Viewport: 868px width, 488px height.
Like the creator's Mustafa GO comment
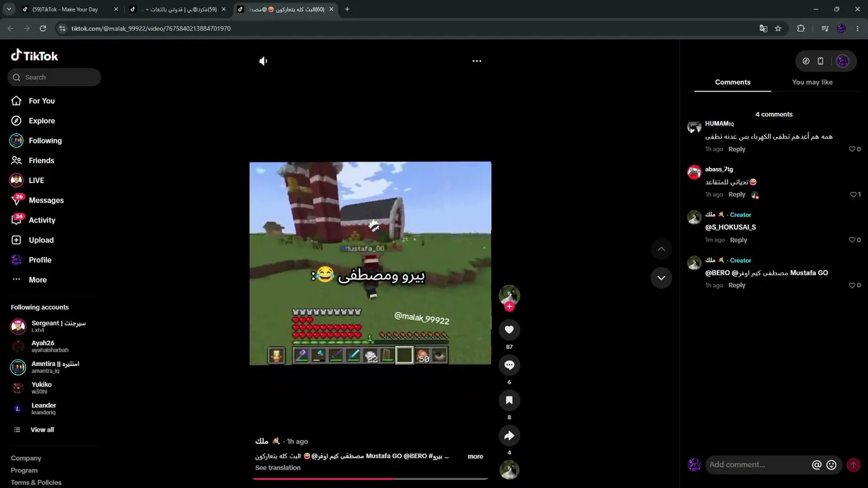(852, 285)
